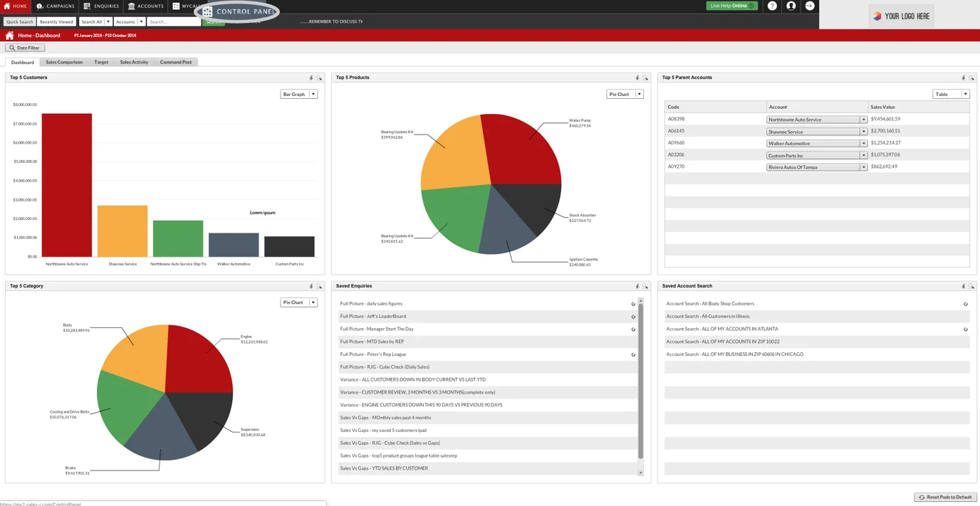Image resolution: width=980 pixels, height=506 pixels.
Task: Refresh the All Body Shop Customers search
Action: pos(966,304)
